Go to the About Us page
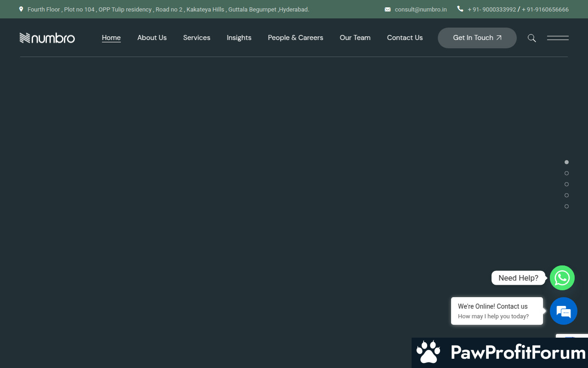This screenshot has height=368, width=588. point(152,38)
